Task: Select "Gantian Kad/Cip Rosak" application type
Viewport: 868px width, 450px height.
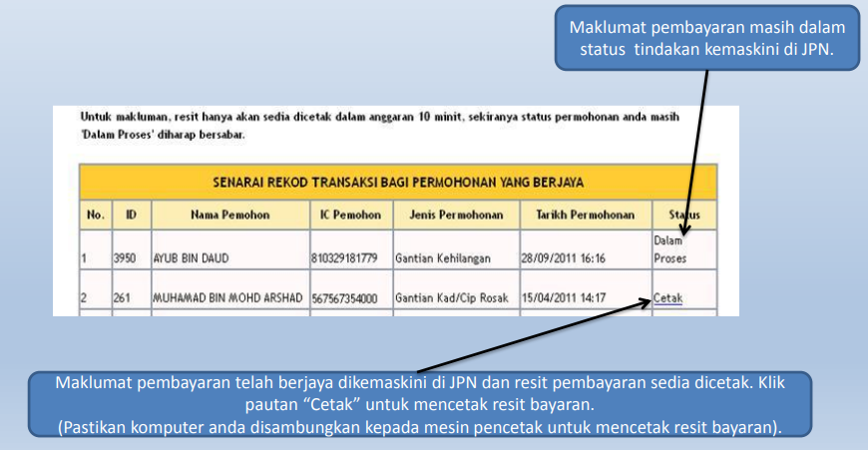Action: click(x=452, y=298)
